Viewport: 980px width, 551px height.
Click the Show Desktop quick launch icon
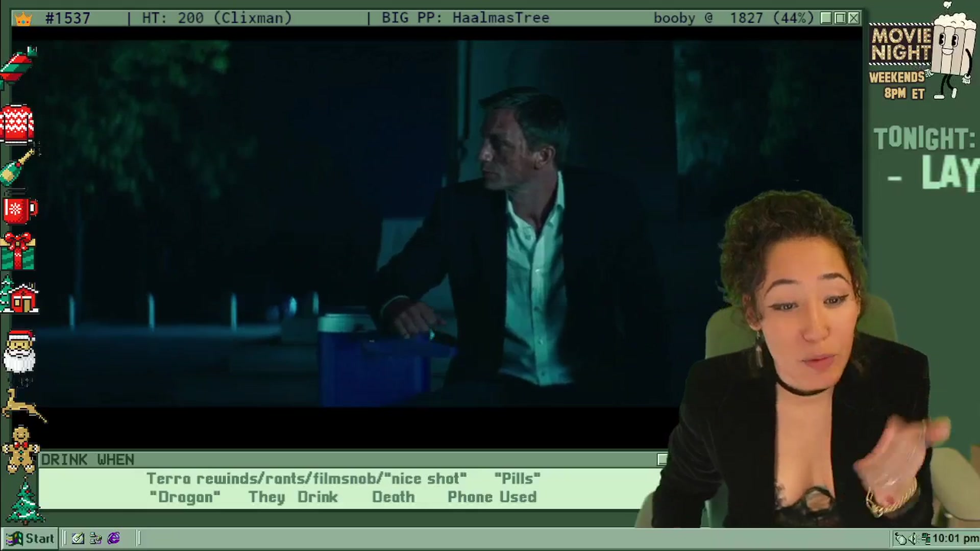click(x=78, y=538)
